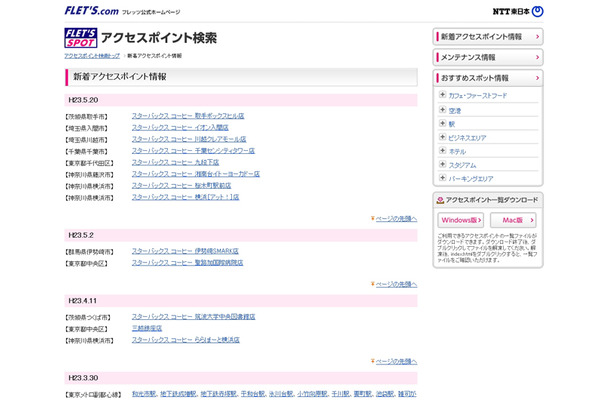
Task: Expand the カフェ・ファーストフード category plus icon
Action: click(442, 95)
